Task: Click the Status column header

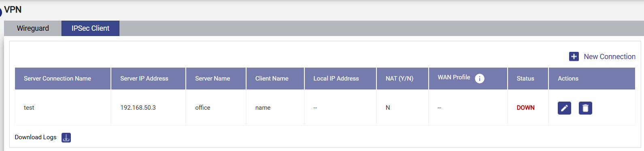Action: click(528, 79)
